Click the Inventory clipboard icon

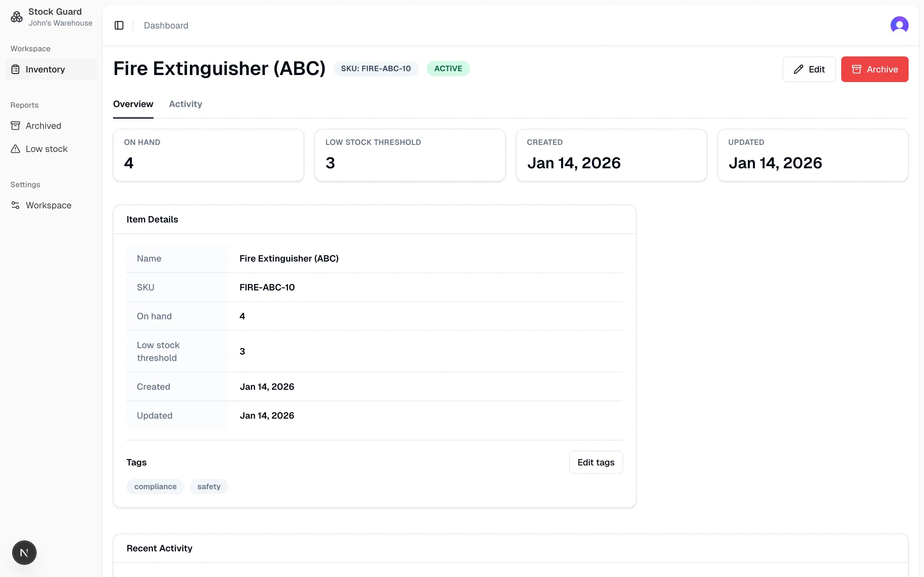coord(15,69)
